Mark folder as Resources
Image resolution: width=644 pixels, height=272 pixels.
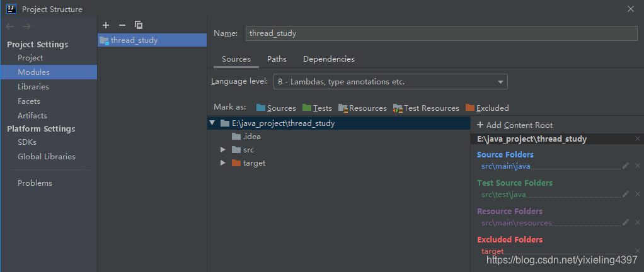pos(363,108)
